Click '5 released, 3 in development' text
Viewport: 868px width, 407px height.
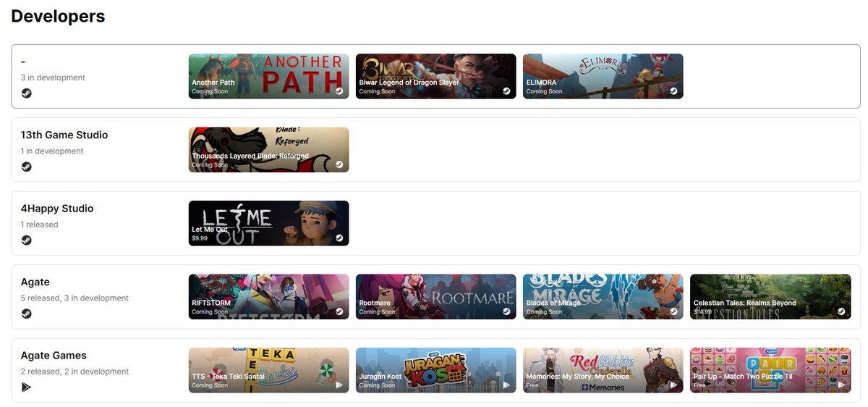coord(75,298)
